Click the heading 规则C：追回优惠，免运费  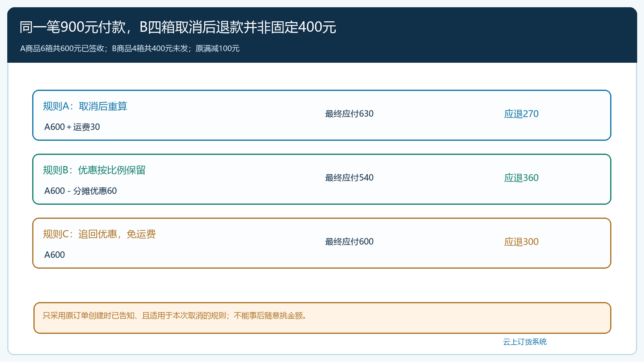click(x=99, y=234)
